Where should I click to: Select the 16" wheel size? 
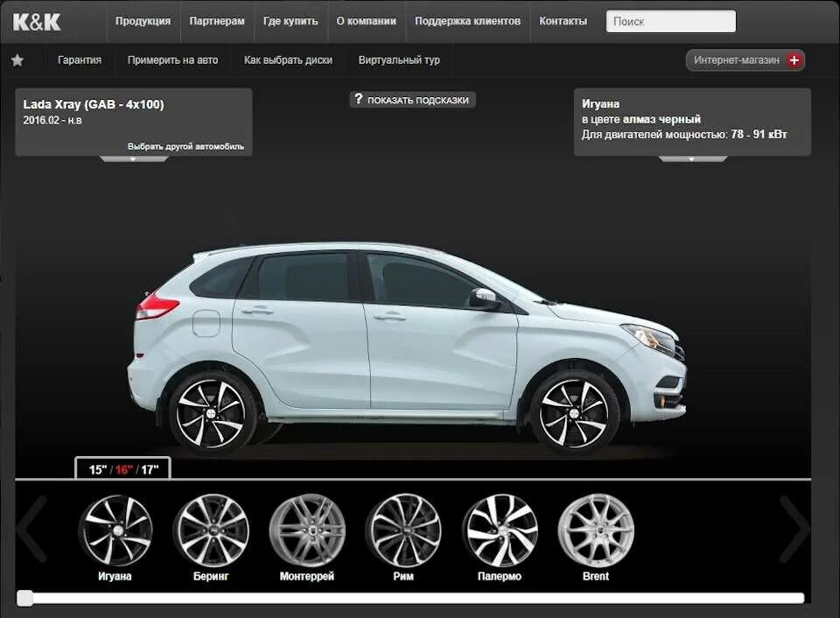123,470
